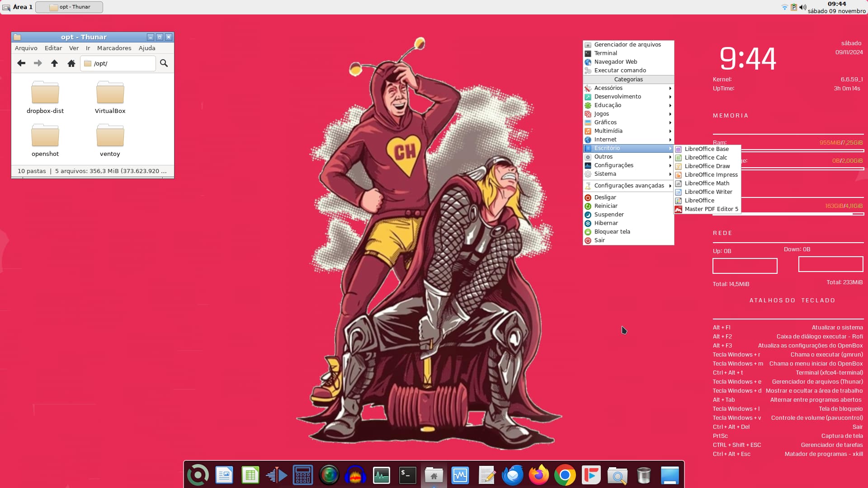Launch Google Chrome from the dock
This screenshot has height=488, width=868.
coord(565,475)
